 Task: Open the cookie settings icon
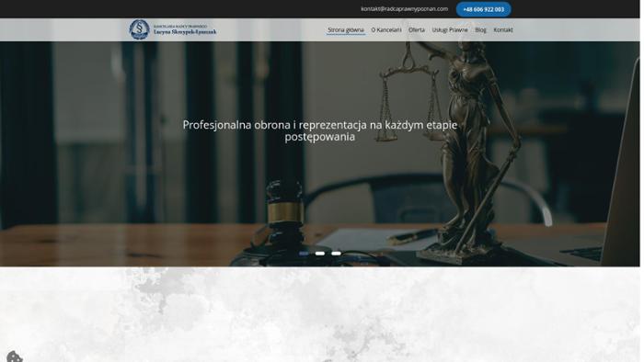(x=15, y=356)
